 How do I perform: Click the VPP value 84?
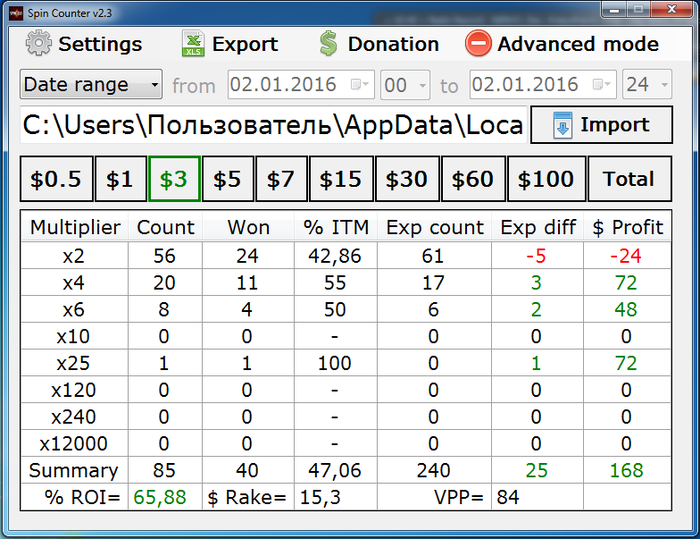click(508, 497)
